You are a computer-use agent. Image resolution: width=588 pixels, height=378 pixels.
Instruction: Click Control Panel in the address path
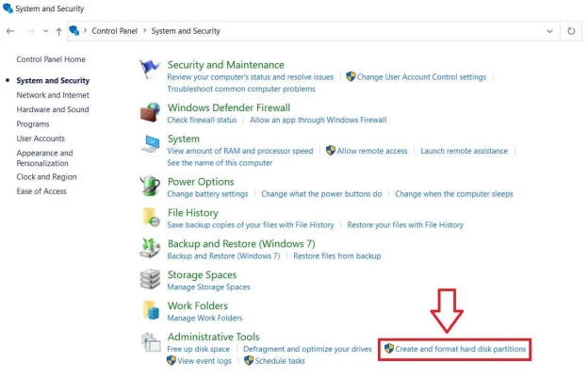tap(116, 31)
